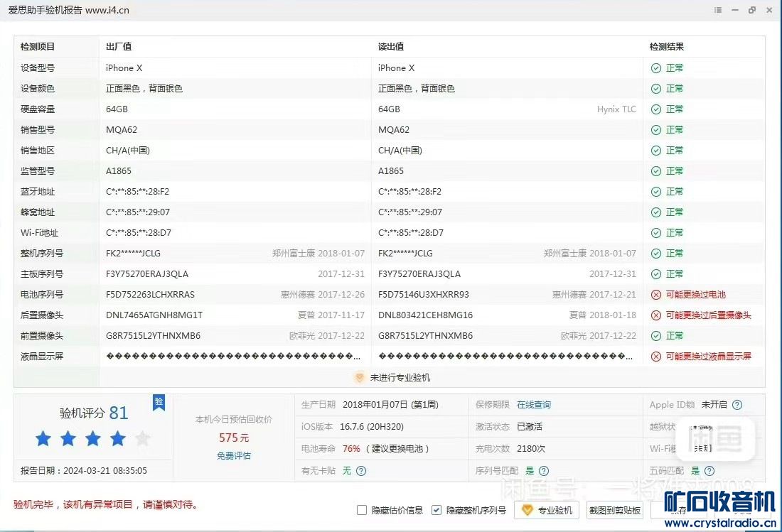Click the 生产日期 2018年01月07日 value

click(390, 405)
